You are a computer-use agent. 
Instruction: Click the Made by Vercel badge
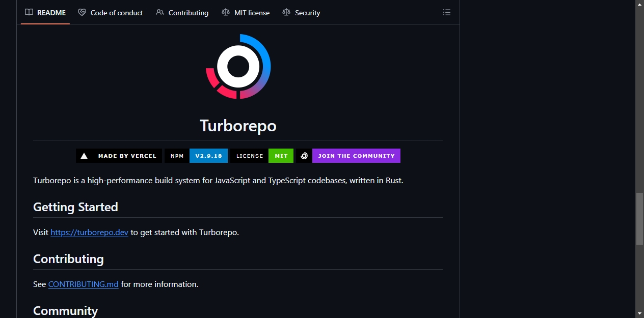(119, 156)
